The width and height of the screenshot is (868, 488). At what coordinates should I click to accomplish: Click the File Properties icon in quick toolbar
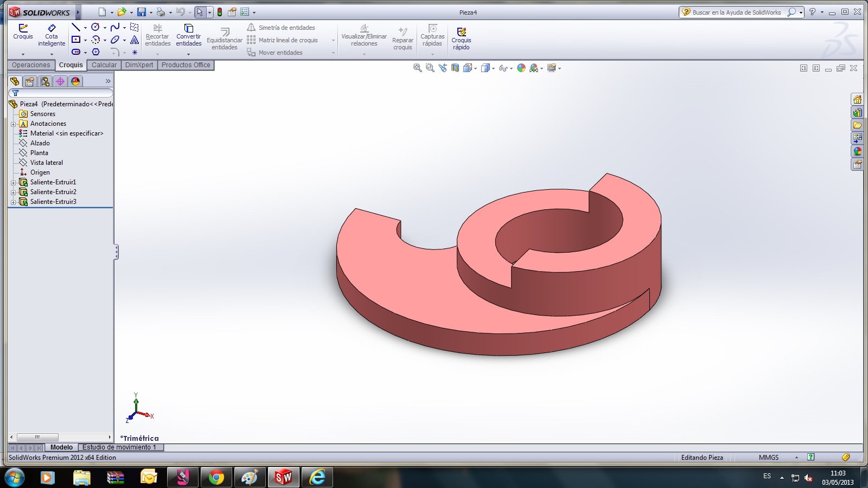[x=232, y=12]
